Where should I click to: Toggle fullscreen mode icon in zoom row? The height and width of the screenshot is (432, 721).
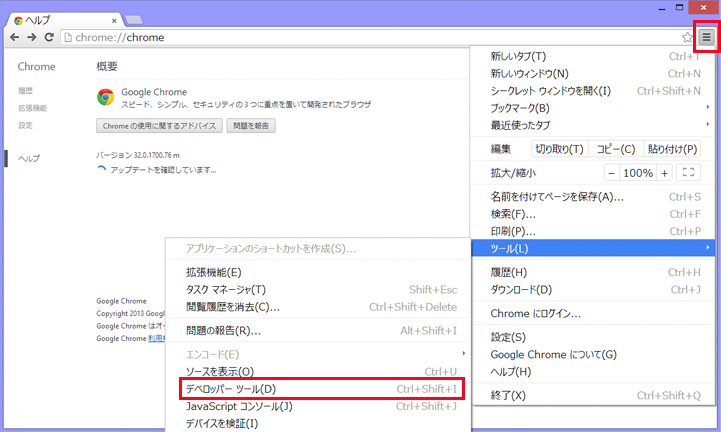688,173
